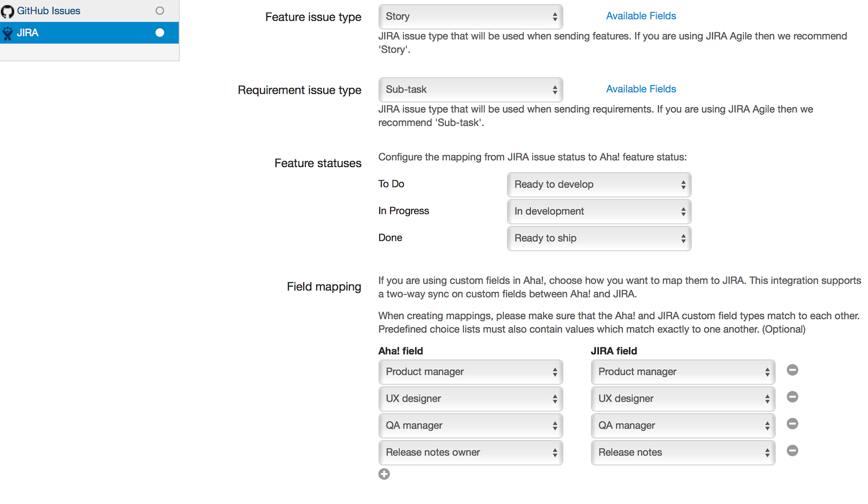
Task: Remove the UX designer field mapping
Action: (x=792, y=397)
